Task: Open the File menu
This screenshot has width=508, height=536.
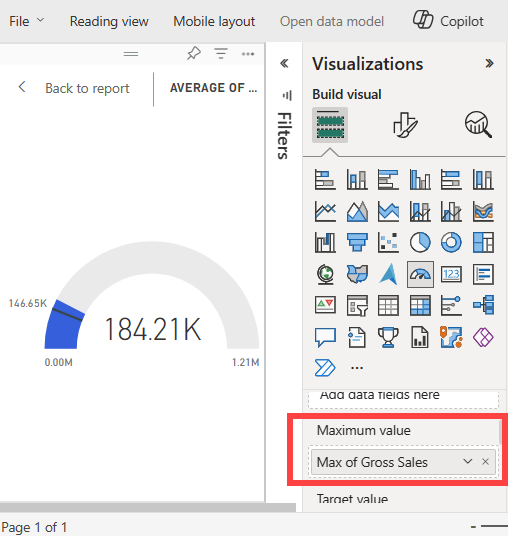Action: click(x=26, y=22)
